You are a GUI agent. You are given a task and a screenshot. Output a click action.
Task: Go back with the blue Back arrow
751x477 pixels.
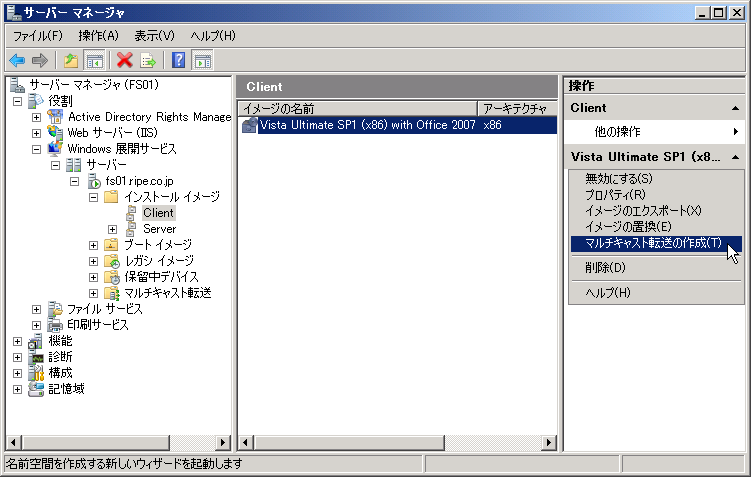coord(17,60)
